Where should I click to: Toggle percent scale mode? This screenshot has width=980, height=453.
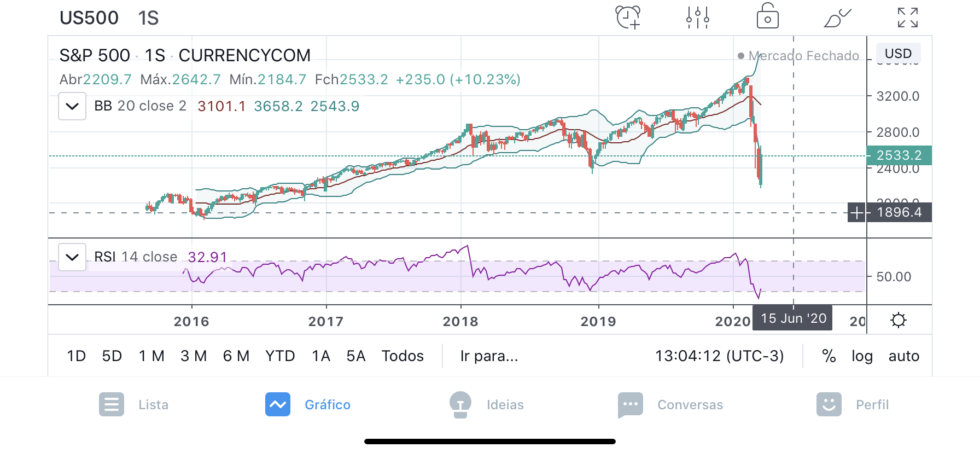829,356
